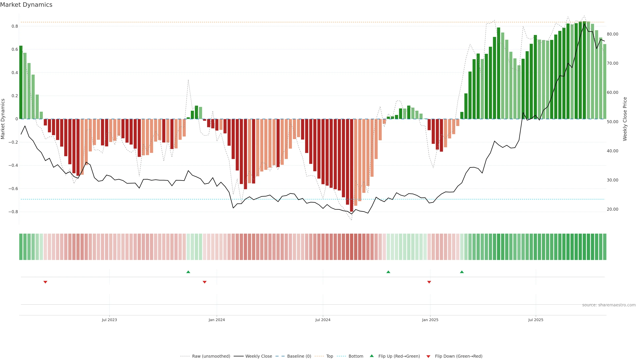The image size is (644, 362).
Task: Click the Jan 2024 x-axis label
Action: pos(217,320)
